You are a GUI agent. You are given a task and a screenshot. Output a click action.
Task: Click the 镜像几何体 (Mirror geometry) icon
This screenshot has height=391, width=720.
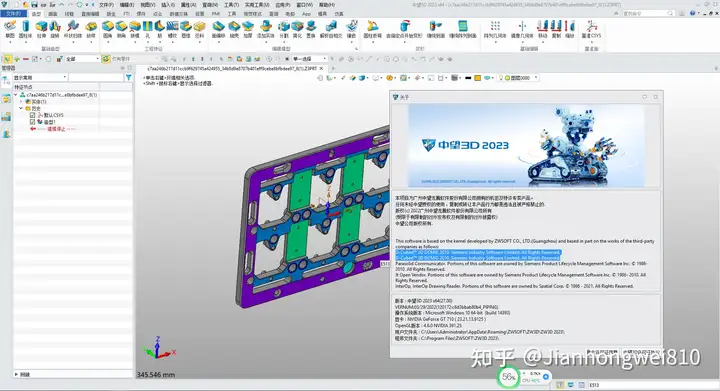[522, 29]
